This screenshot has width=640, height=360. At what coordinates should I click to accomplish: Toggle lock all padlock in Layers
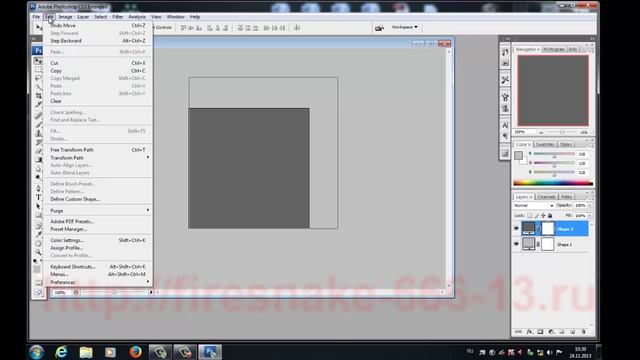(550, 216)
